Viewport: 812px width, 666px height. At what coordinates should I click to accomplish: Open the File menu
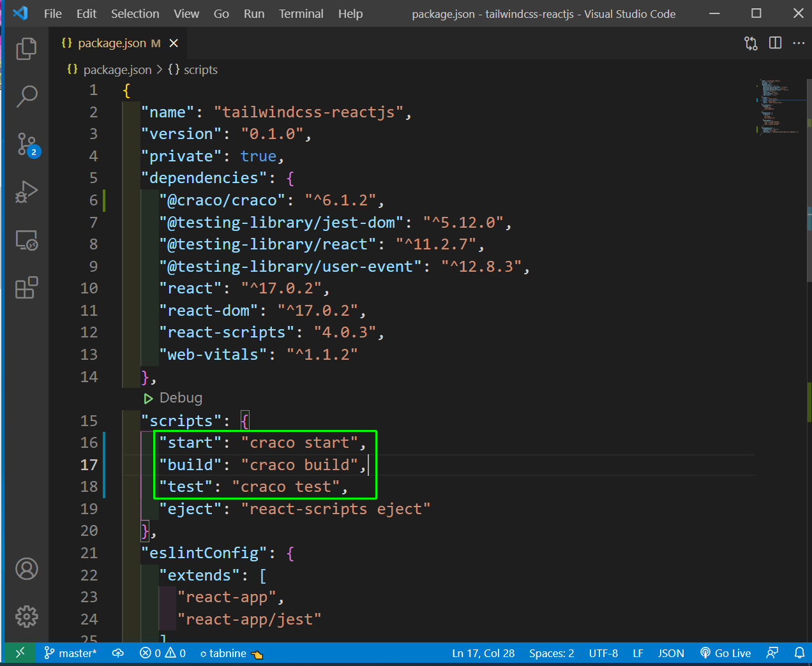[53, 14]
